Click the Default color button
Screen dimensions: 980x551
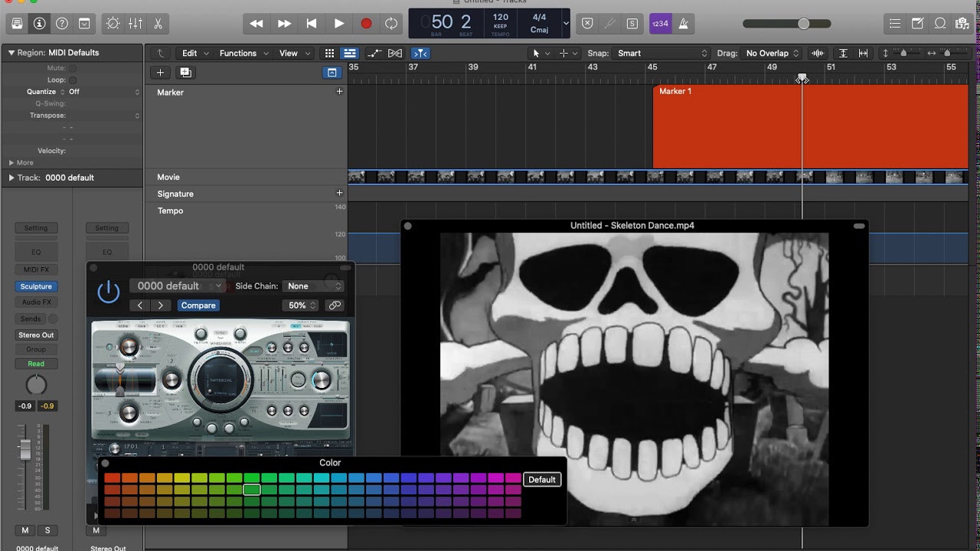(x=541, y=480)
